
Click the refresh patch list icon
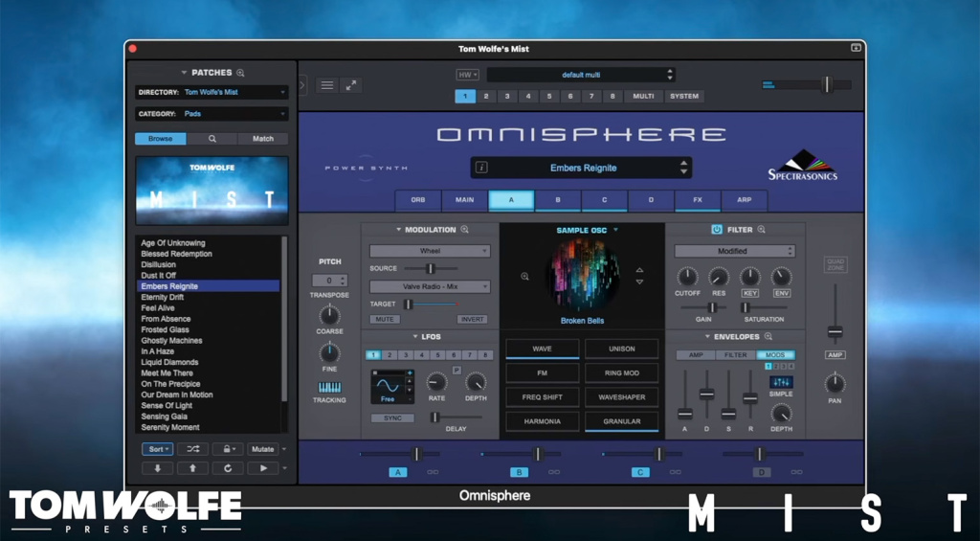228,468
